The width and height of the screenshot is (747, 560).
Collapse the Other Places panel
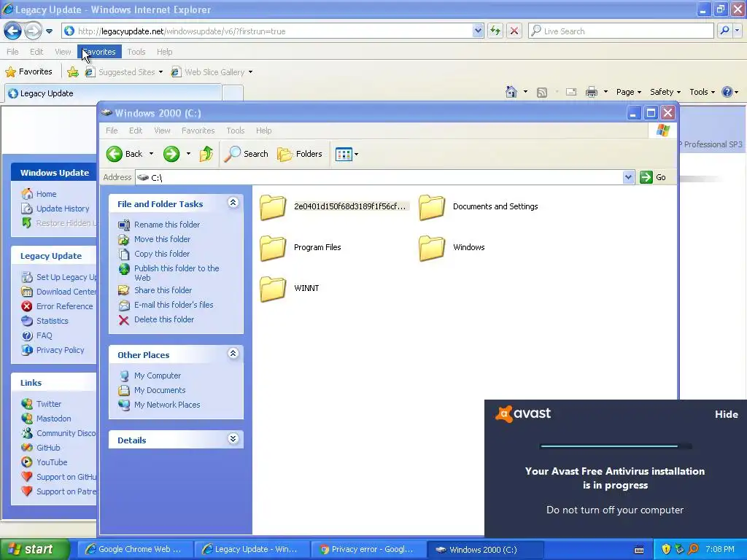point(233,354)
